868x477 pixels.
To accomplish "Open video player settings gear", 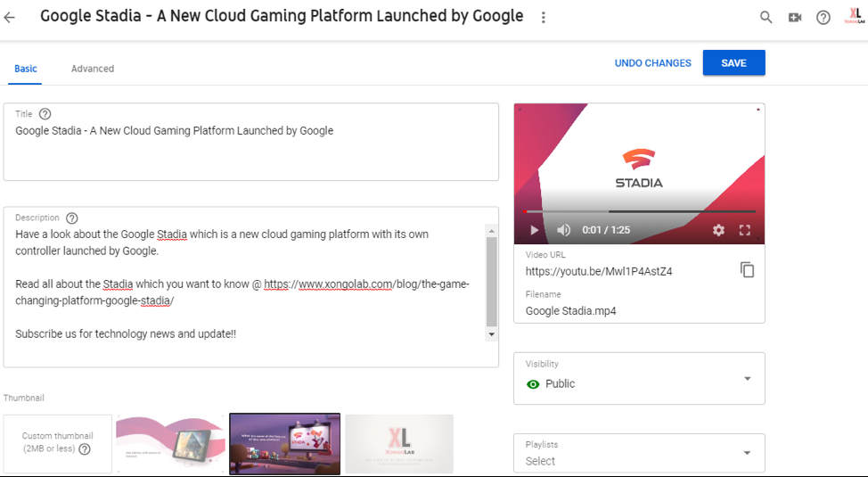I will pyautogui.click(x=718, y=230).
